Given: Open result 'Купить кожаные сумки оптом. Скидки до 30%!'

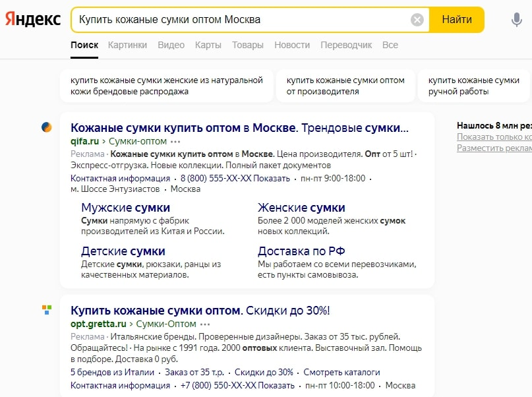Looking at the screenshot, I should pos(200,311).
